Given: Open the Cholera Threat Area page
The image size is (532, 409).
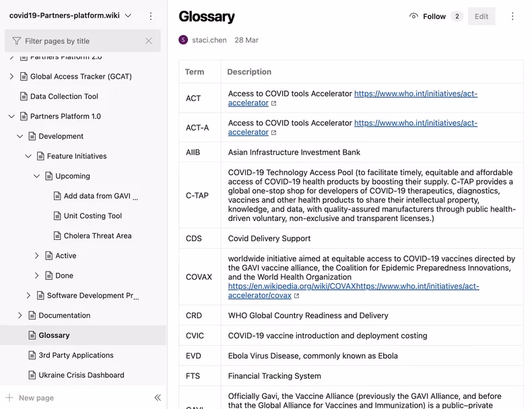Looking at the screenshot, I should (x=98, y=236).
